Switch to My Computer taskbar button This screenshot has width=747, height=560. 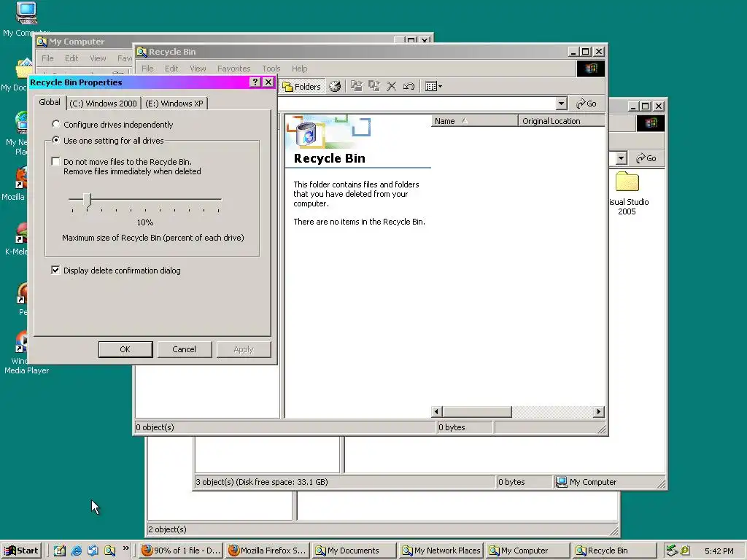coord(527,551)
